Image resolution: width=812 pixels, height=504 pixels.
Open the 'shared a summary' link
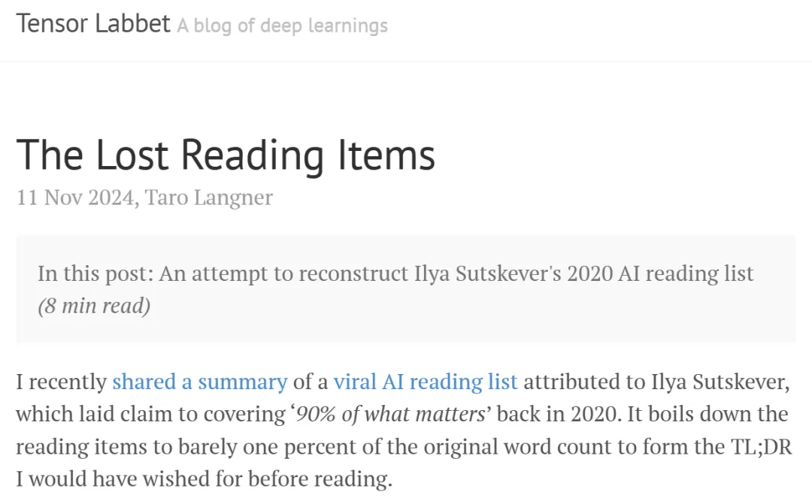[200, 382]
